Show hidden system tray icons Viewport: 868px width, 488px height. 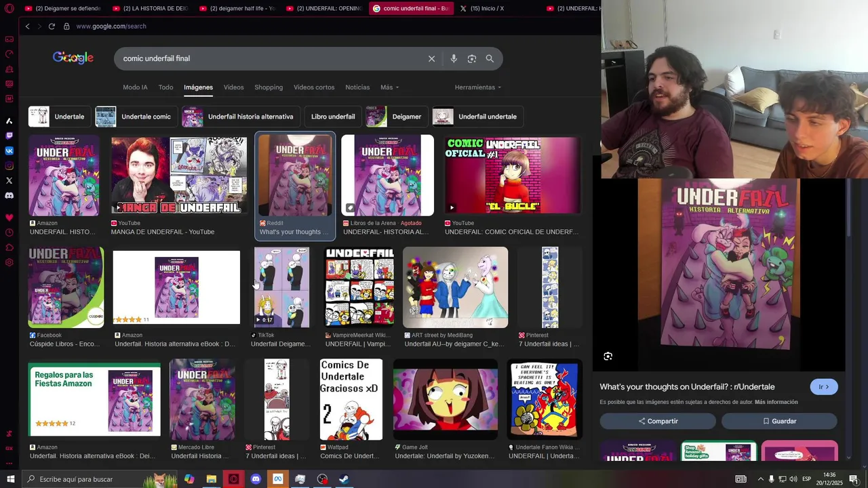coord(760,479)
